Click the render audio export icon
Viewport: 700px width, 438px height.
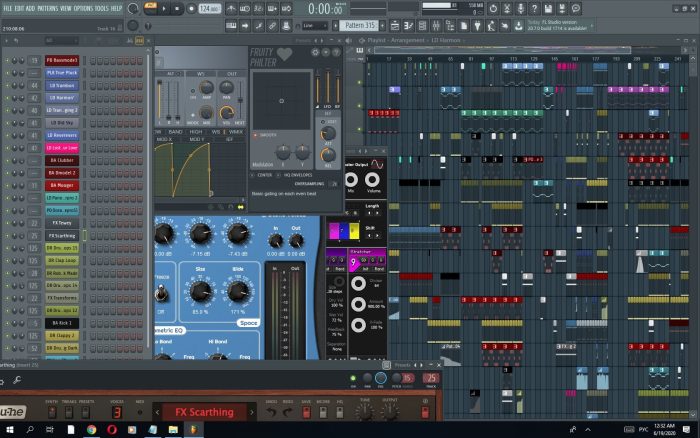point(562,8)
